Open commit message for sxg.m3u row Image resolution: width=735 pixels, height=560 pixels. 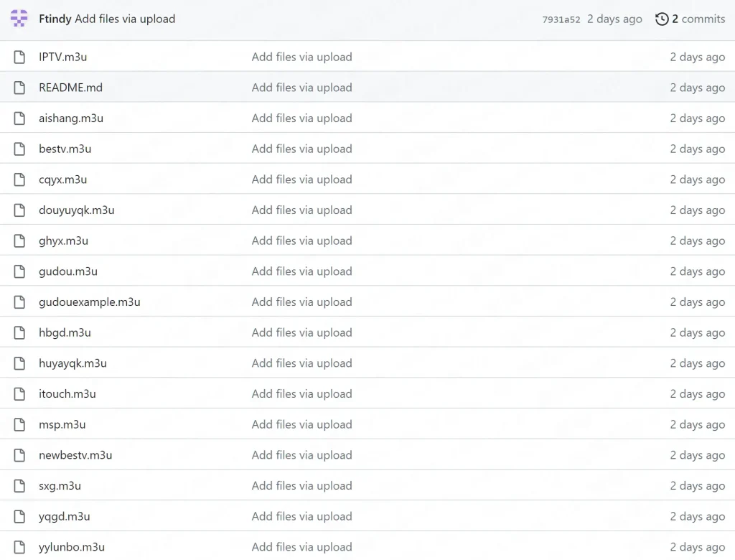[301, 486]
